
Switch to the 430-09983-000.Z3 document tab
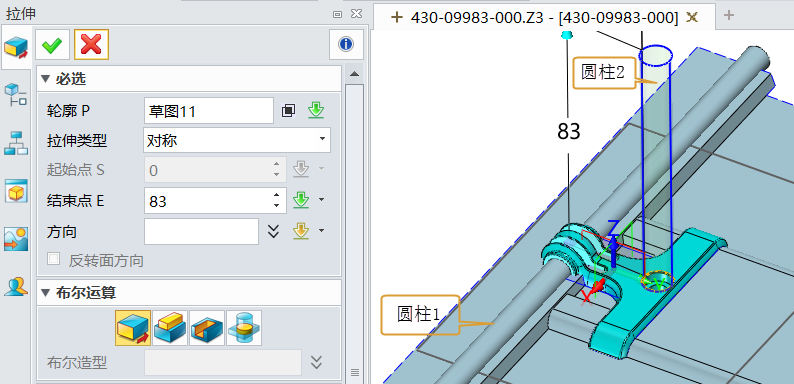click(x=544, y=17)
